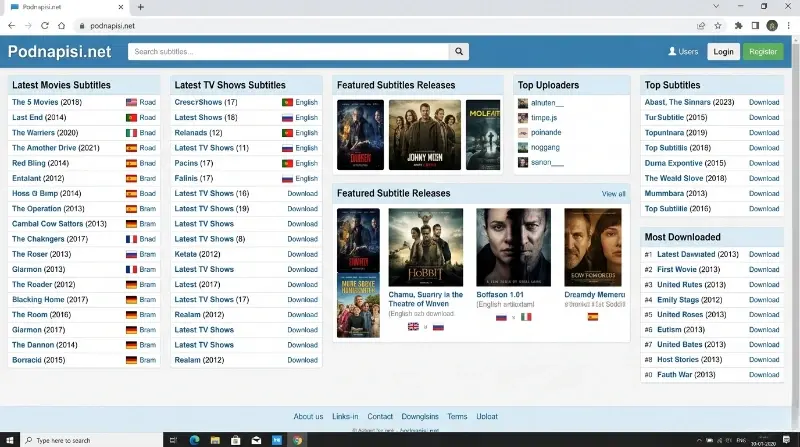Image resolution: width=800 pixels, height=447 pixels.
Task: Open the browser side panel icon
Action: 755,26
